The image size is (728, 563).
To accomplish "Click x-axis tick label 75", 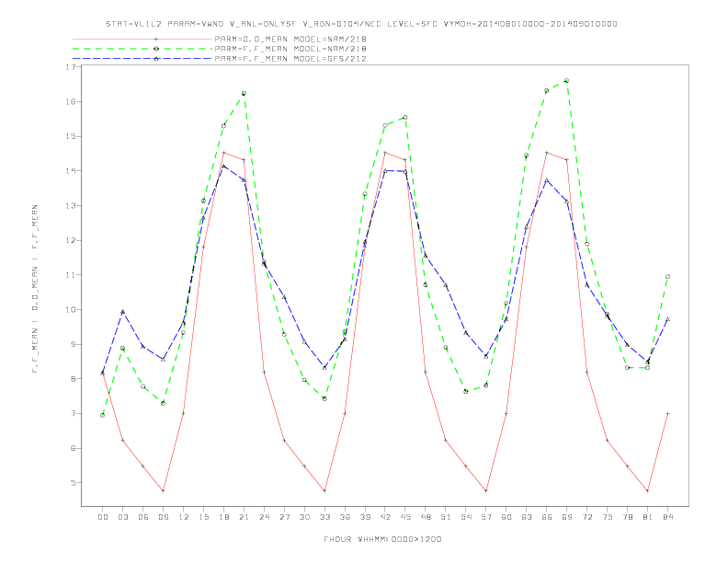I will point(608,517).
